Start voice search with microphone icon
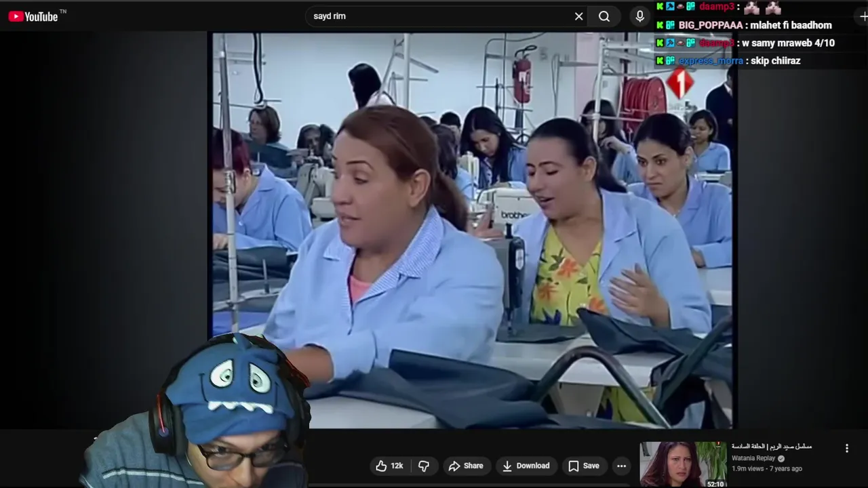Viewport: 868px width, 488px height. click(639, 16)
